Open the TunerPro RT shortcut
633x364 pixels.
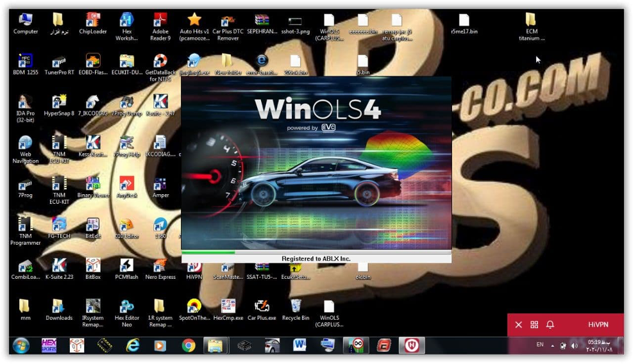point(60,65)
